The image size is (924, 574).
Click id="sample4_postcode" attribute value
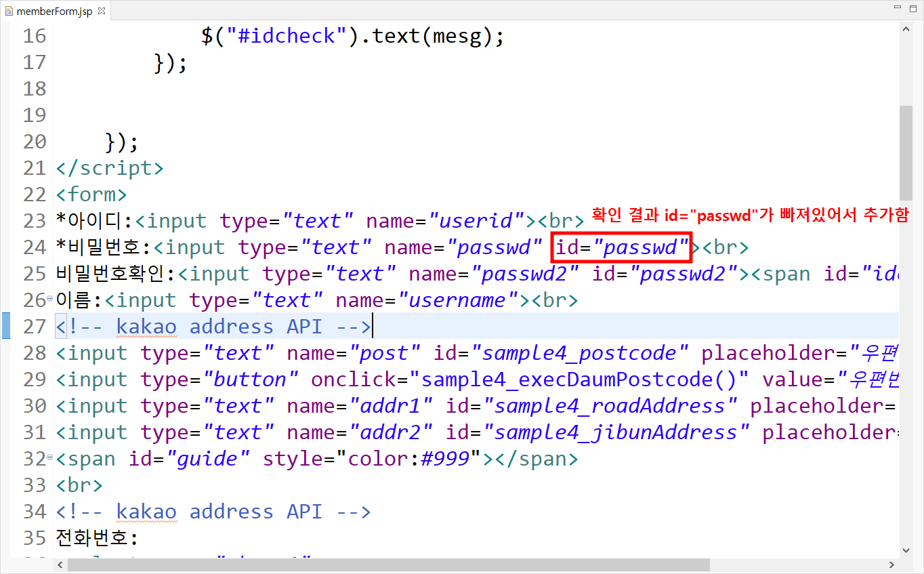click(579, 353)
